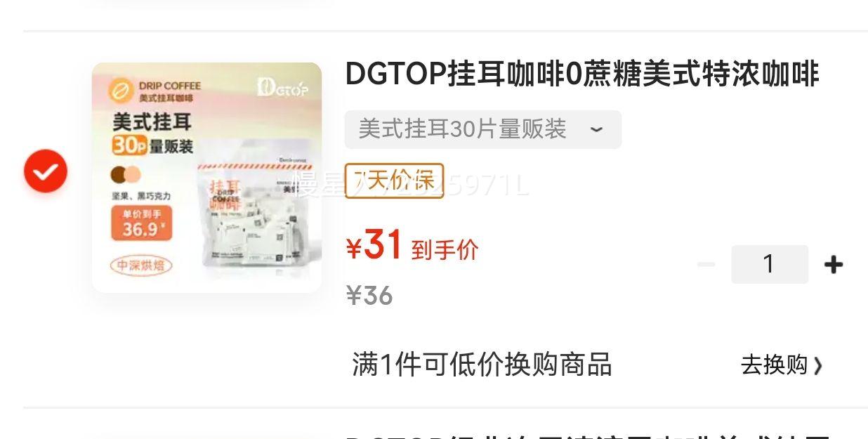
Task: Click the chevron arrow beside 去换购
Action: (817, 365)
